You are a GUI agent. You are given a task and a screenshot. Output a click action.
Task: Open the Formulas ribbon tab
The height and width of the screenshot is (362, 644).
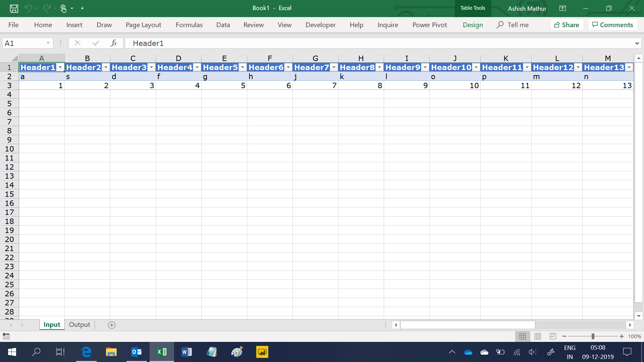coord(189,25)
